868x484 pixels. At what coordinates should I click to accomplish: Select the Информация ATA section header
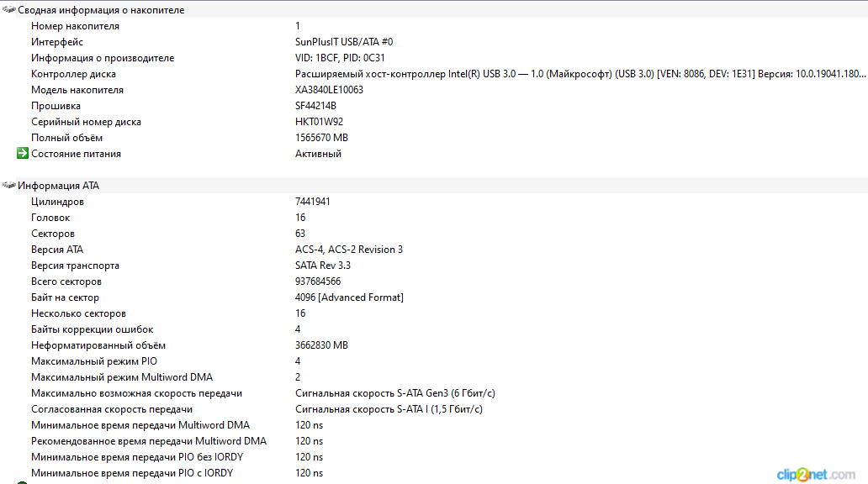click(x=59, y=186)
